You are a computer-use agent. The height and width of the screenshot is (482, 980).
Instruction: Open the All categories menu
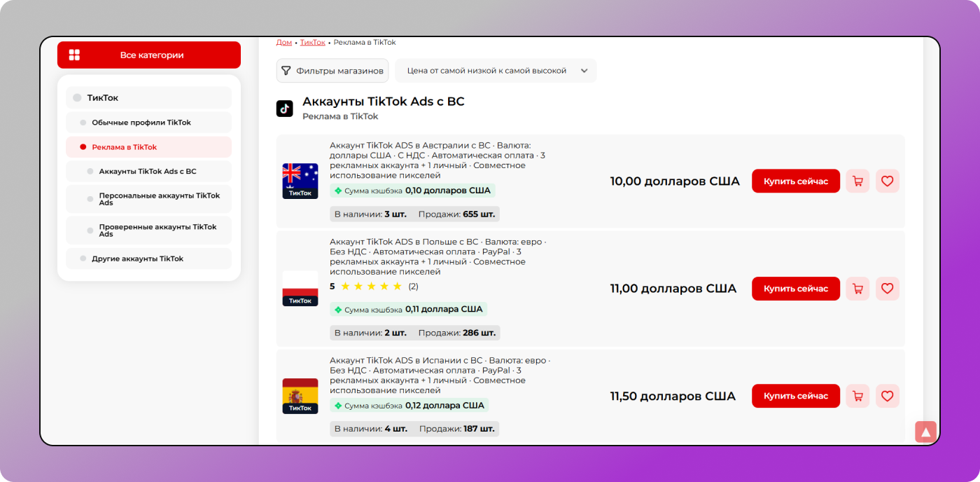[x=148, y=55]
